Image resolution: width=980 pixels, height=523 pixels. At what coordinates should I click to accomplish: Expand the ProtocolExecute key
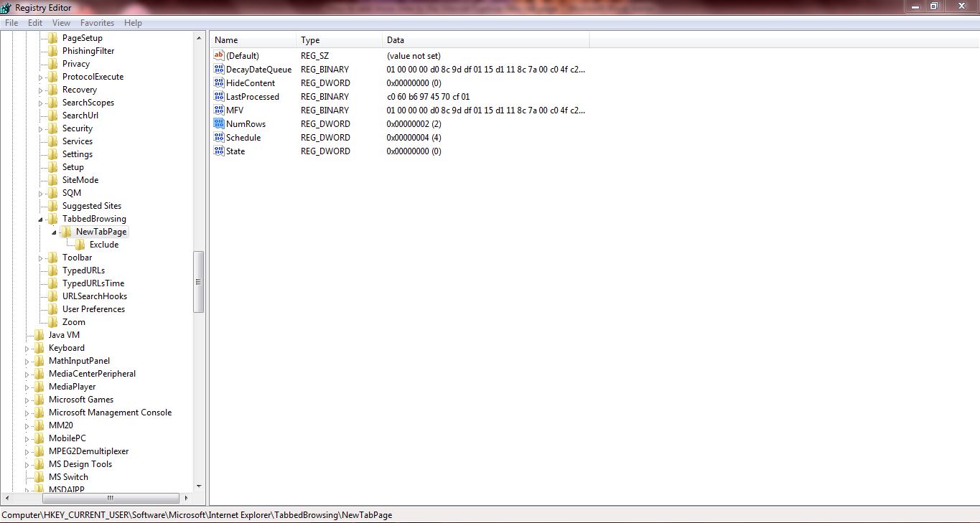click(x=41, y=77)
